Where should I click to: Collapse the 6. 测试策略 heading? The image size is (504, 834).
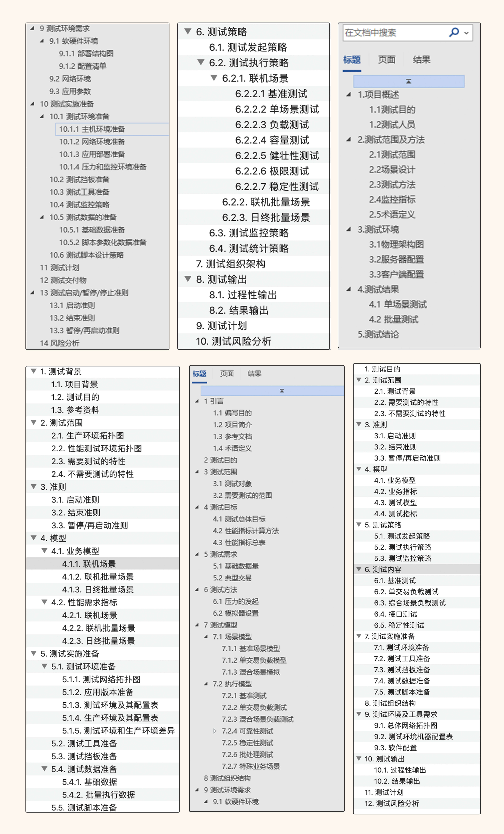[188, 31]
